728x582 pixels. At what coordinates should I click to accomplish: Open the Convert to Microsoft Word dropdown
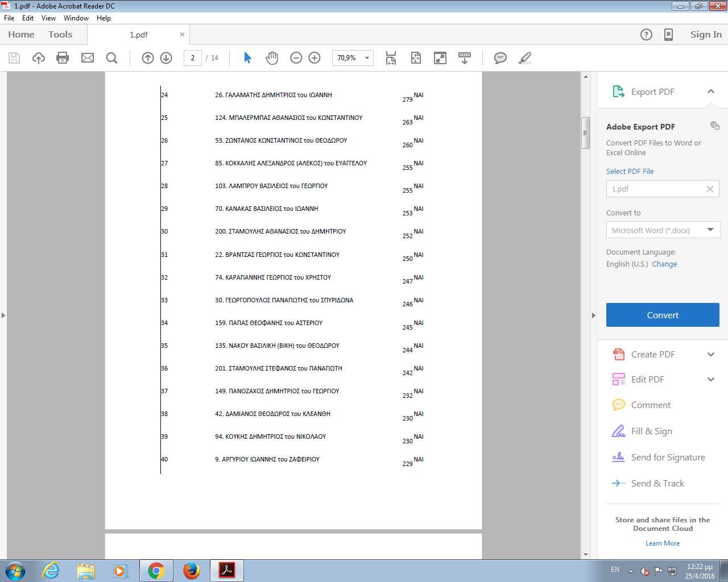(663, 230)
